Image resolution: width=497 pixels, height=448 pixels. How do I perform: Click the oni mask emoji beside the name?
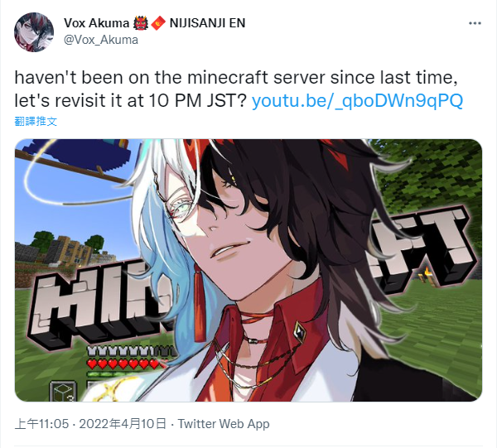pos(141,23)
